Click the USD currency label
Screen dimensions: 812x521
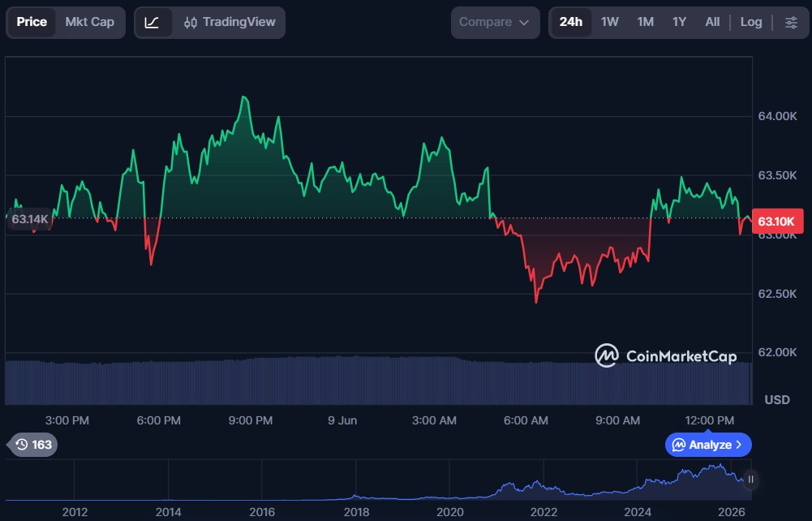pyautogui.click(x=777, y=400)
